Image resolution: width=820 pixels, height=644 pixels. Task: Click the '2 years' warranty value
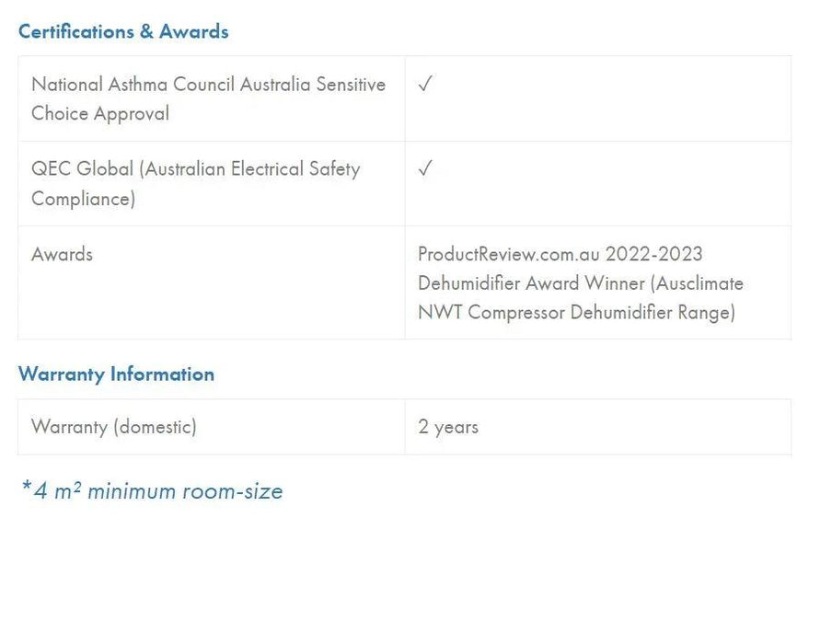pyautogui.click(x=448, y=427)
